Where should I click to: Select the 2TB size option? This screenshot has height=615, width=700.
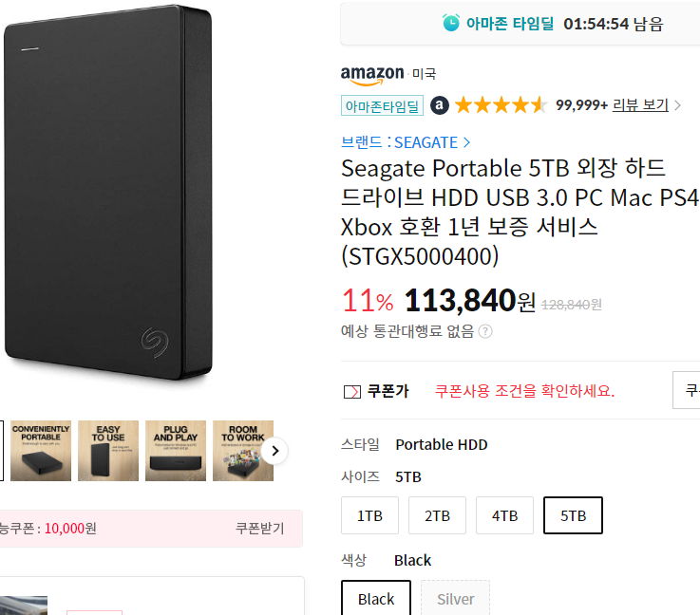coord(437,515)
